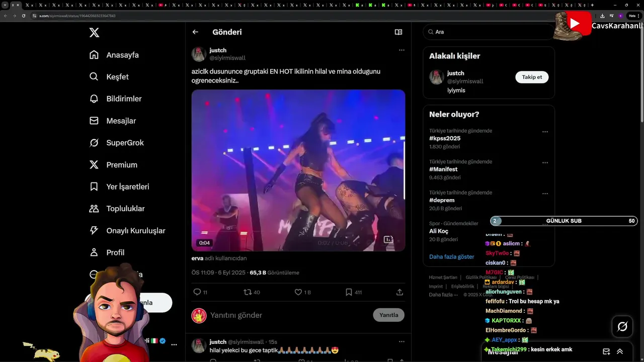Open justch profile in Alakalı kişiler
The height and width of the screenshot is (362, 644).
pos(456,73)
